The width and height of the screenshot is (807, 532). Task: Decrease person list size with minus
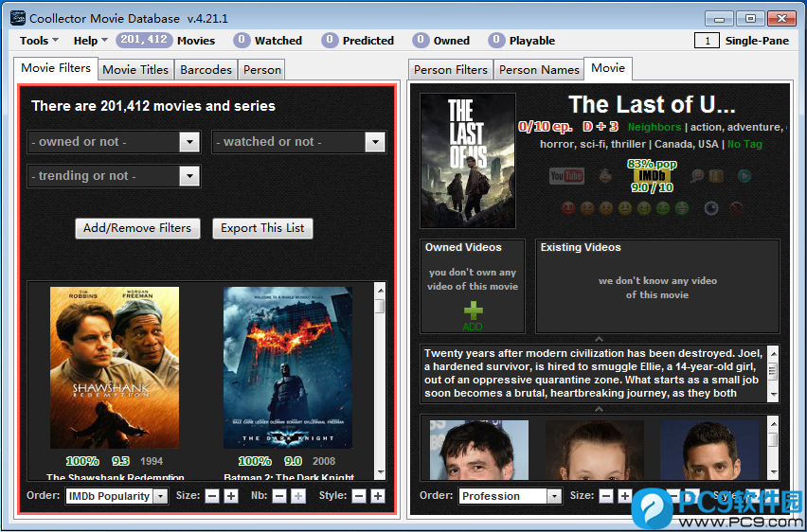(606, 496)
